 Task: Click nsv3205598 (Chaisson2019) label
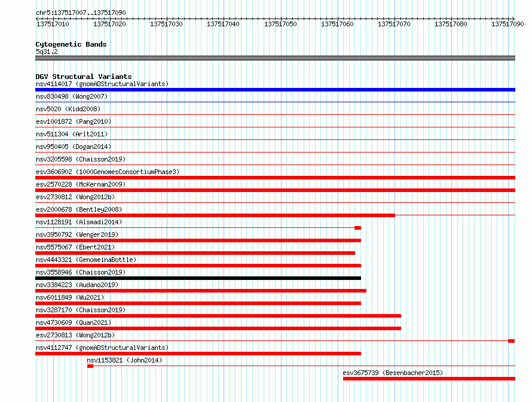pyautogui.click(x=81, y=159)
